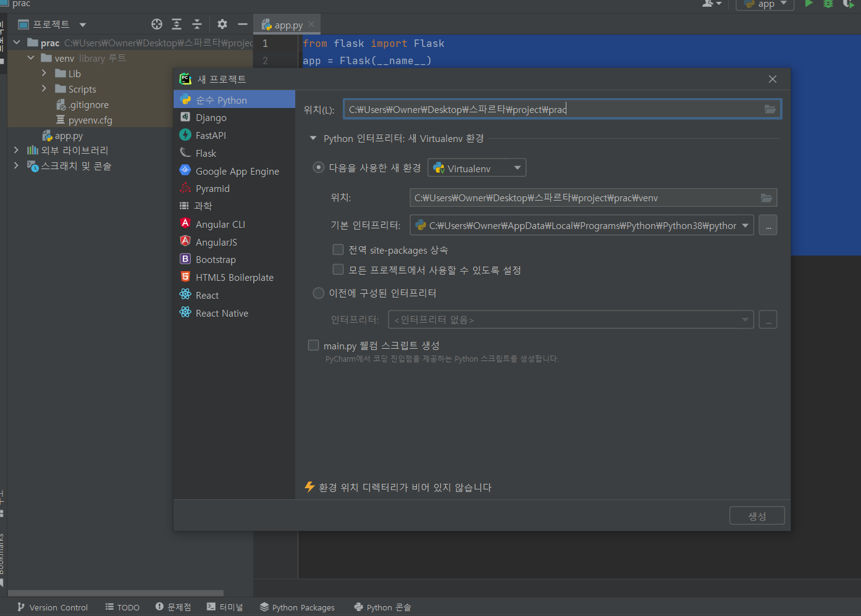
Task: Open the Python 콘솔 tool window
Action: (382, 607)
